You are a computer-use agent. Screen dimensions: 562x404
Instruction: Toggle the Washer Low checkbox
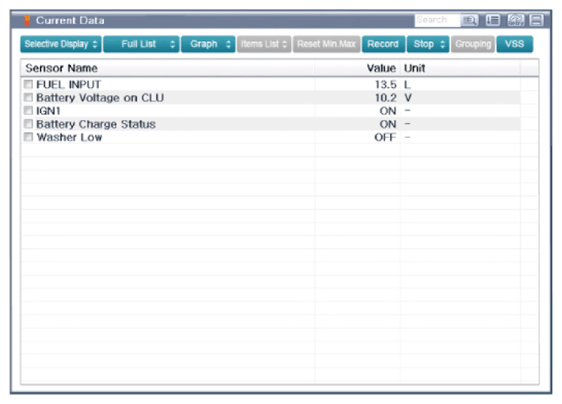[28, 137]
